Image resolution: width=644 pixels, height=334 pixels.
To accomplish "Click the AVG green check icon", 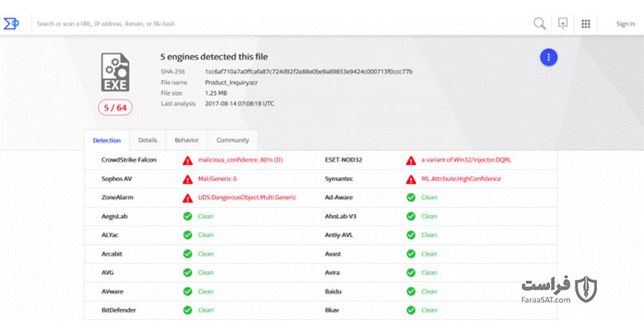I will 187,272.
